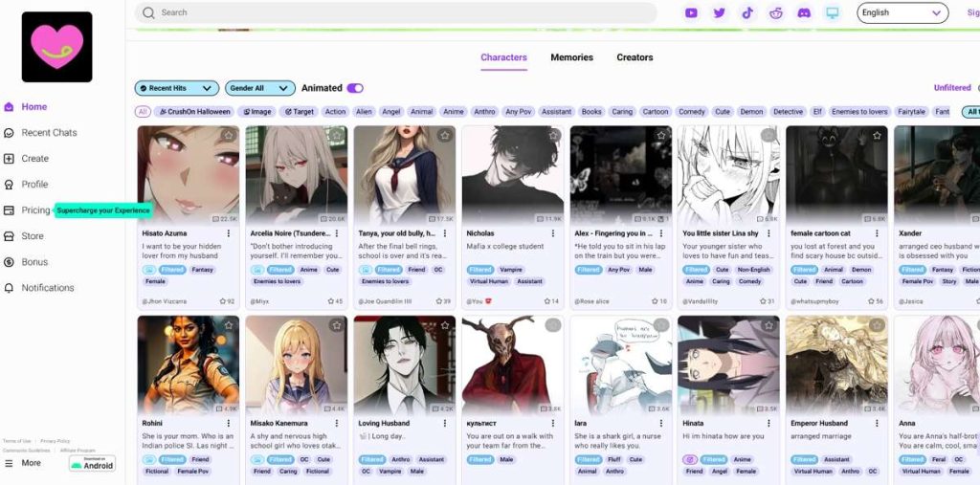Favorite the Rohini card star
The image size is (980, 485).
pos(229,325)
